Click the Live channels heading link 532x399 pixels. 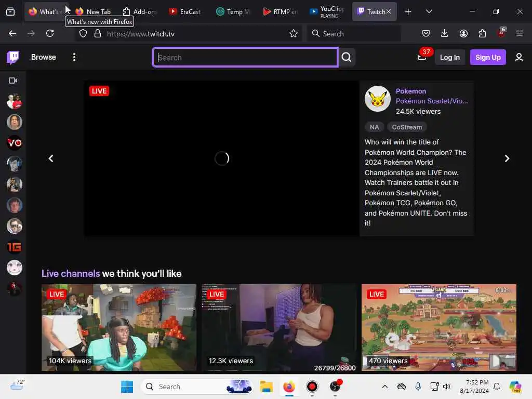(71, 273)
